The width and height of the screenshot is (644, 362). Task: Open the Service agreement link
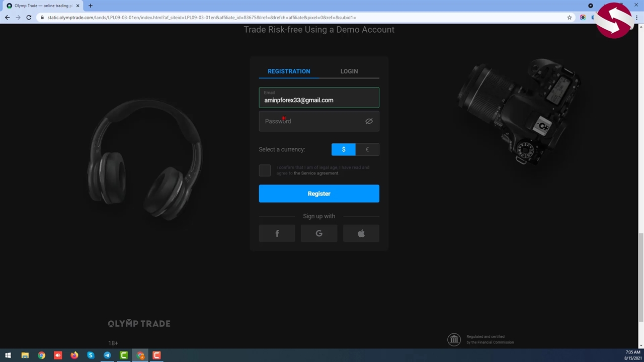coord(316,173)
